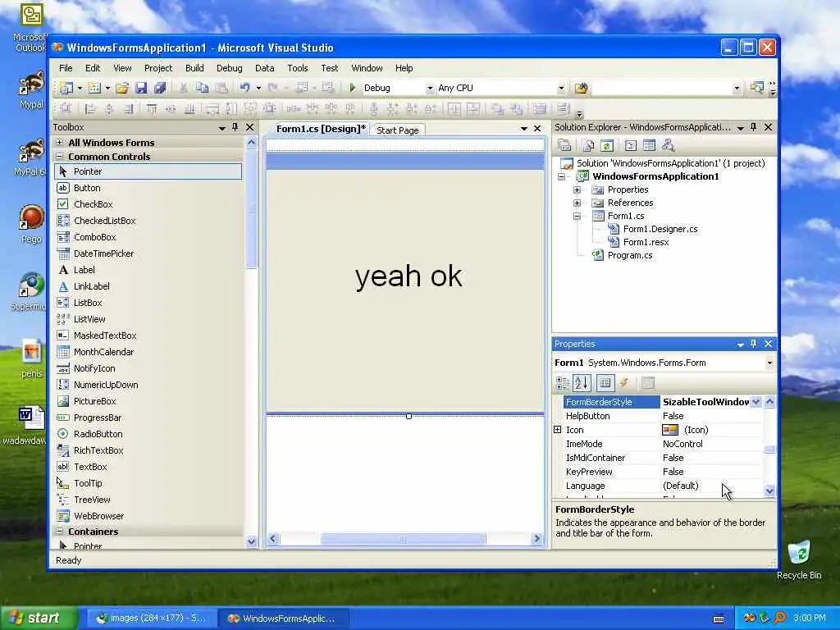This screenshot has height=630, width=840.
Task: Start debugging with the green play icon
Action: click(353, 87)
